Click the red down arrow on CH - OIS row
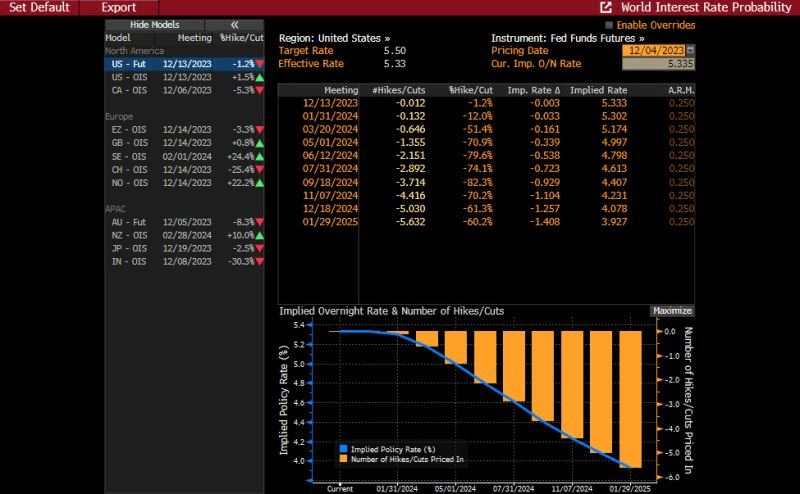This screenshot has width=800, height=494. (260, 169)
